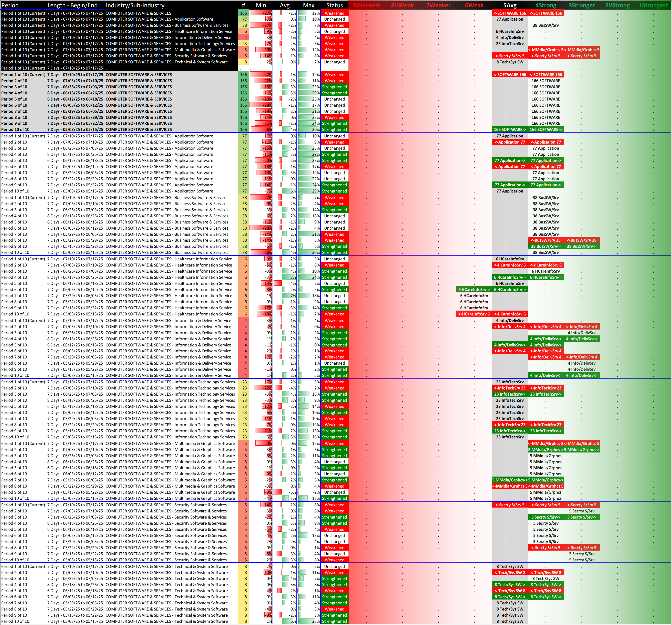Select the 'Min' column header
672x625 pixels.
click(261, 5)
